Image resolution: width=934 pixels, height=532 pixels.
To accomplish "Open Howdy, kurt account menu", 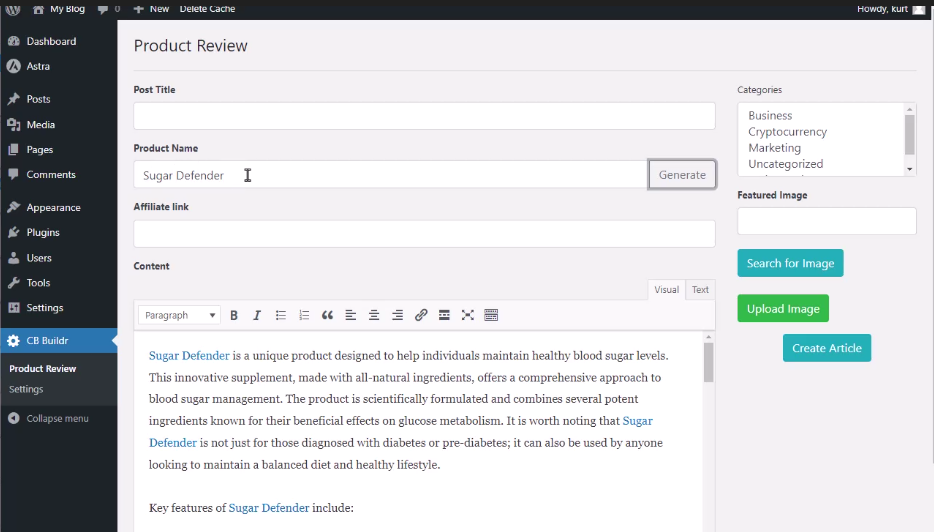I will click(x=891, y=9).
